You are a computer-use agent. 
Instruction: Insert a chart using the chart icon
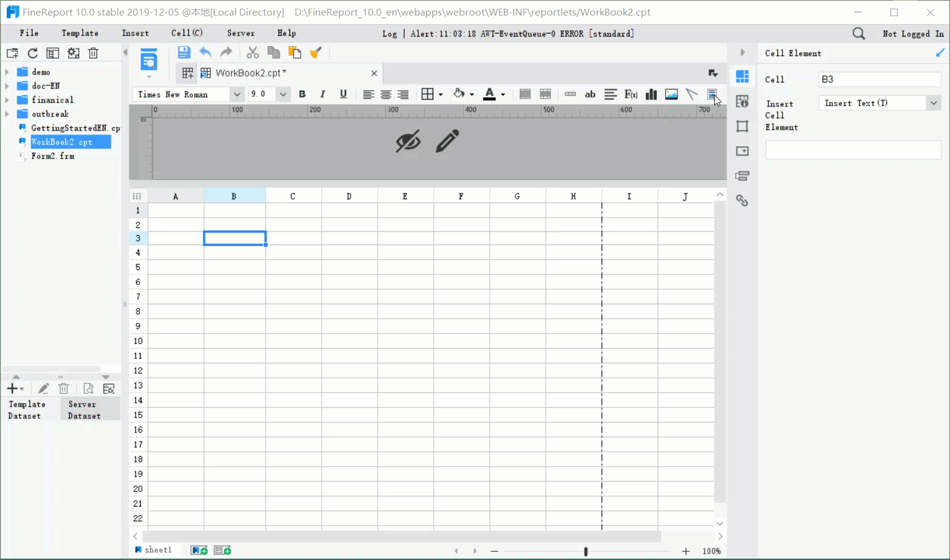coord(651,94)
